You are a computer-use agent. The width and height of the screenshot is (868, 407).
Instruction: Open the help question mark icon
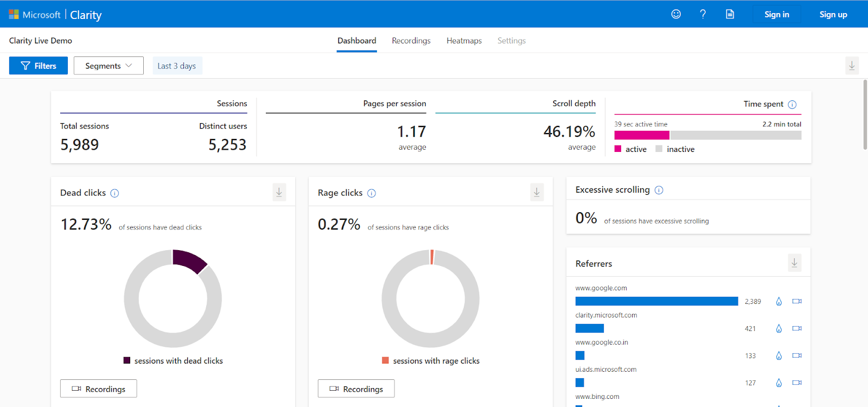pos(703,14)
